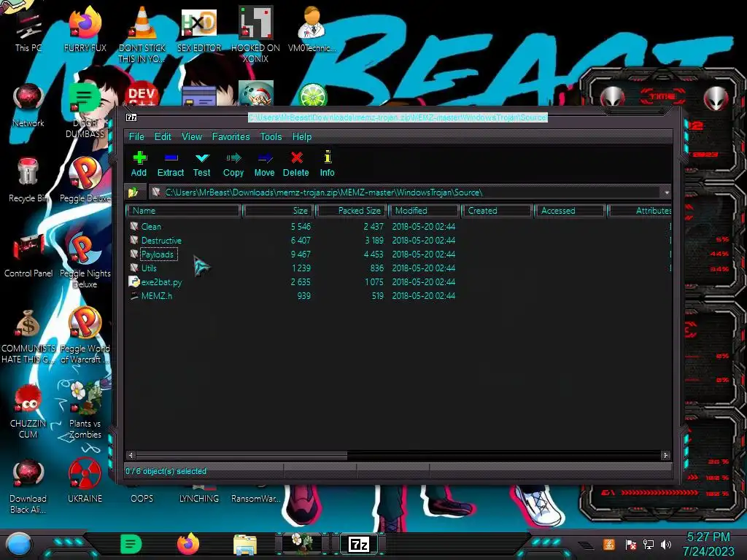Select the Plants vs Zombies desktop icon
This screenshot has width=747, height=560.
pyautogui.click(x=85, y=411)
